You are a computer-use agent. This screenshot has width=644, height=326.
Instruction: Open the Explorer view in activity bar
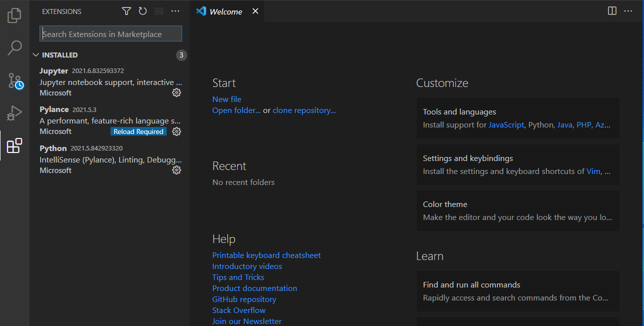click(x=15, y=15)
